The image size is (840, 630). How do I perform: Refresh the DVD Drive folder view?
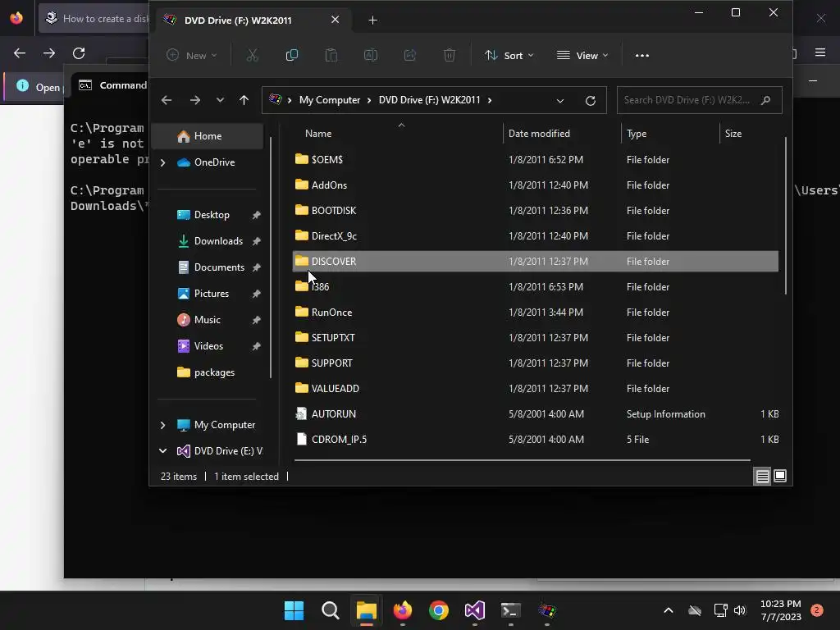point(591,100)
